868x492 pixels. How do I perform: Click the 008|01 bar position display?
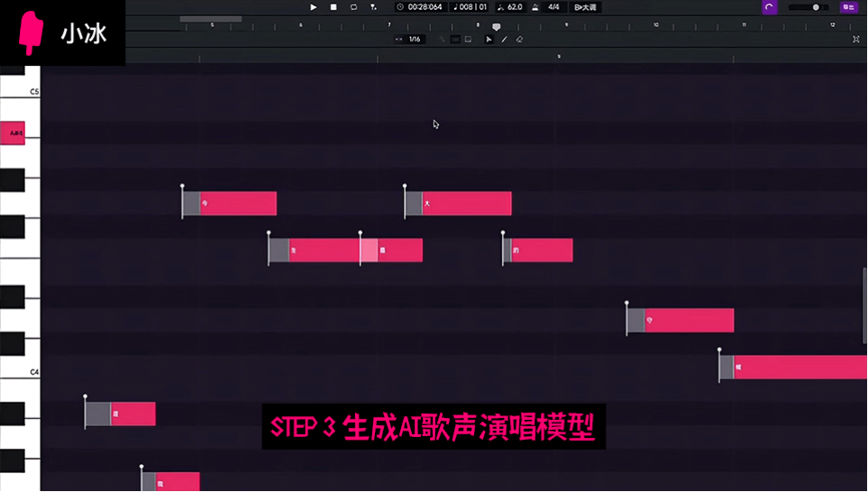pos(470,7)
